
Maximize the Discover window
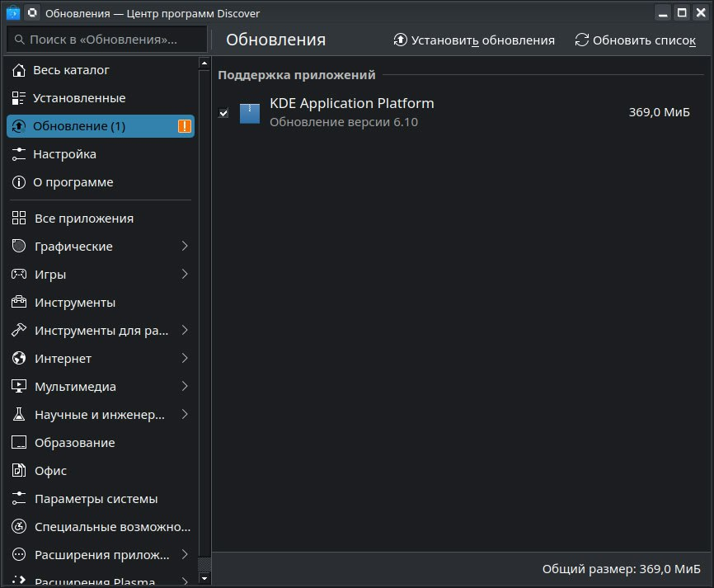(x=682, y=12)
